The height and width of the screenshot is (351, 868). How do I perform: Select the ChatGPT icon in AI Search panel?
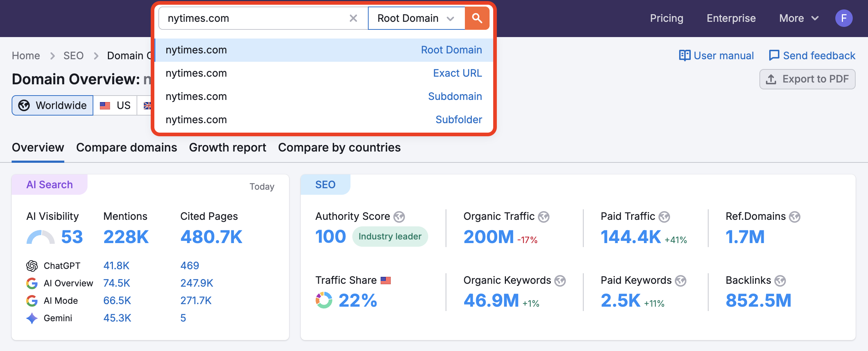[32, 265]
